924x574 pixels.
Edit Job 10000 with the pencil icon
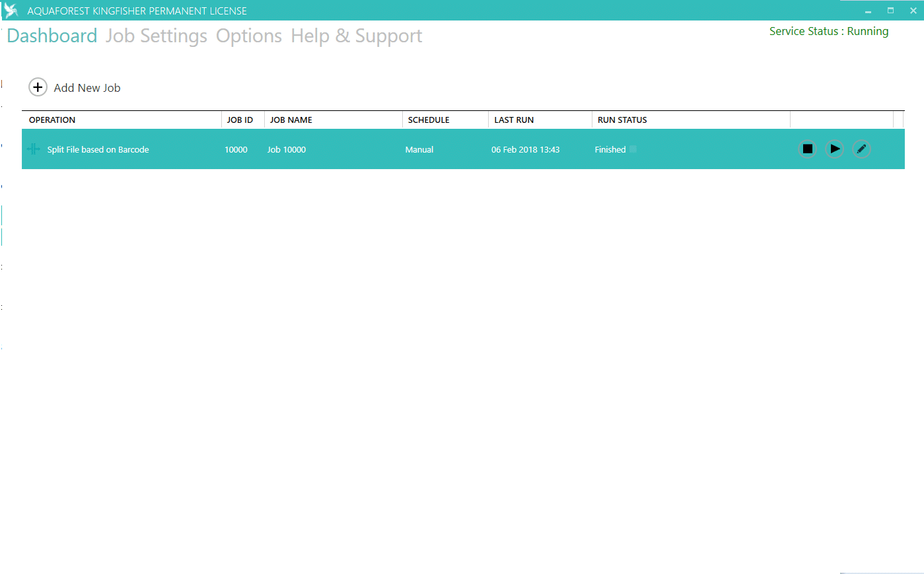[861, 149]
